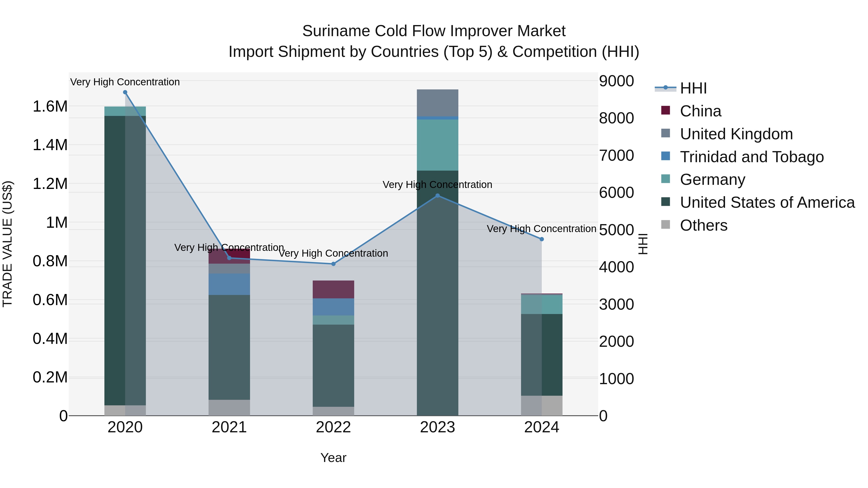The image size is (868, 488).
Task: Click the 9000 HHI axis tick
Action: coord(617,81)
